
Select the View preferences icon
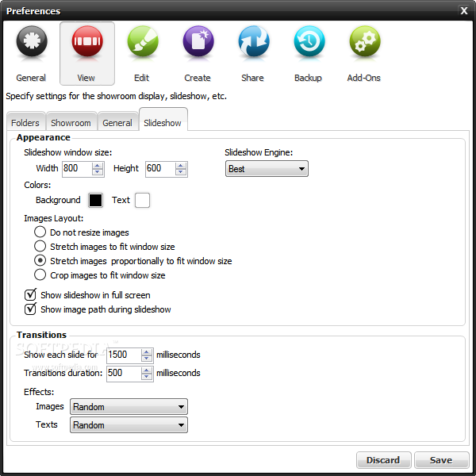tap(87, 53)
